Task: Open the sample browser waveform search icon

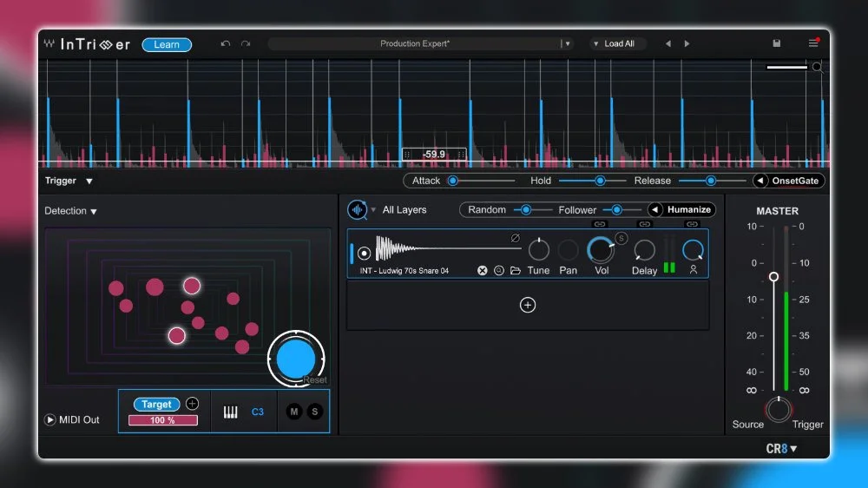Action: pos(358,210)
